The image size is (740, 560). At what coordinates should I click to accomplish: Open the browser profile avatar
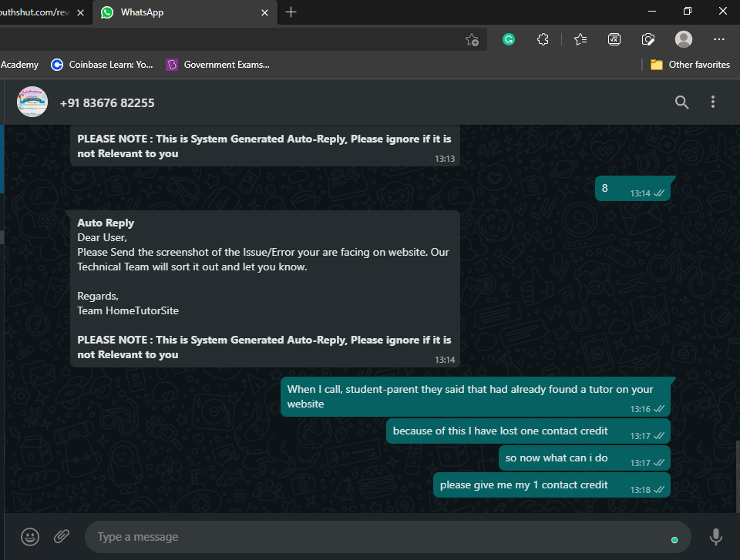click(683, 39)
